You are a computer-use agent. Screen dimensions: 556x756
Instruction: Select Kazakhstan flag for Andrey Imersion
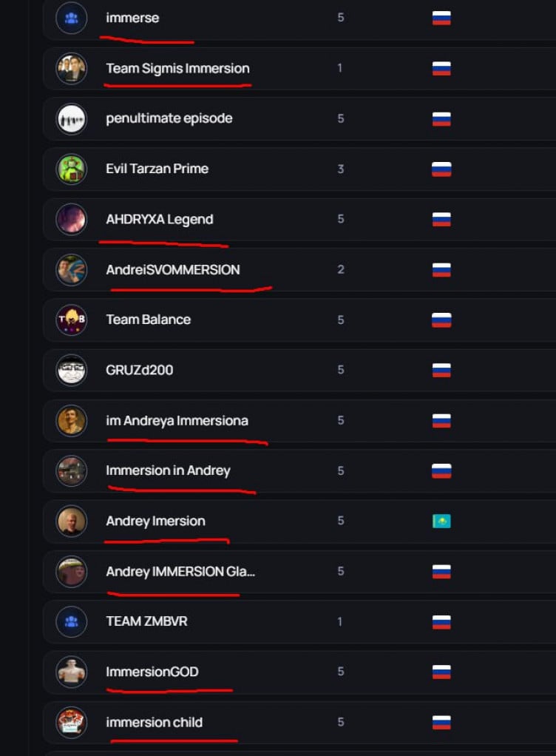[441, 522]
